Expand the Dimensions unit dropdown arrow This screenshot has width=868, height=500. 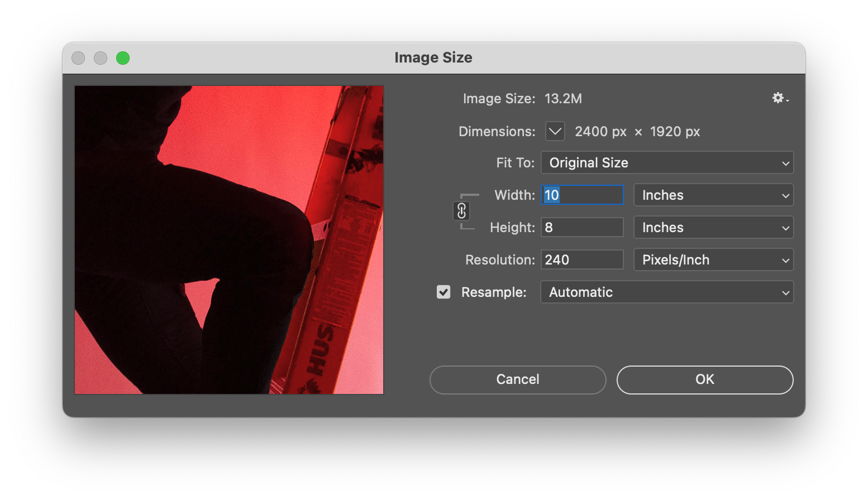[555, 131]
